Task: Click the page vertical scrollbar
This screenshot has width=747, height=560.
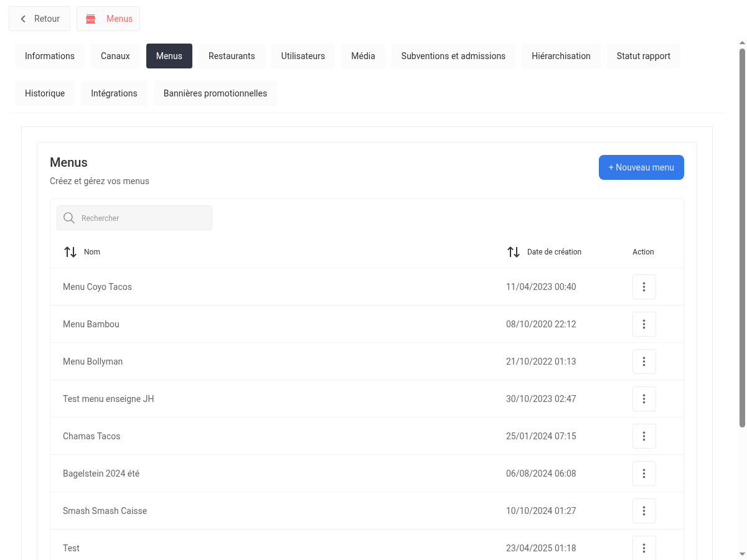Action: click(x=742, y=238)
